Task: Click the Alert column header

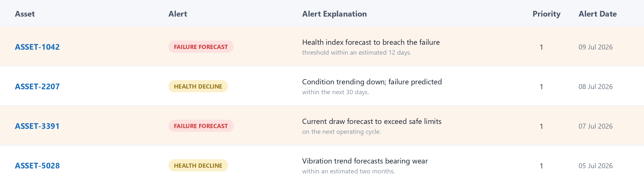Action: (178, 14)
